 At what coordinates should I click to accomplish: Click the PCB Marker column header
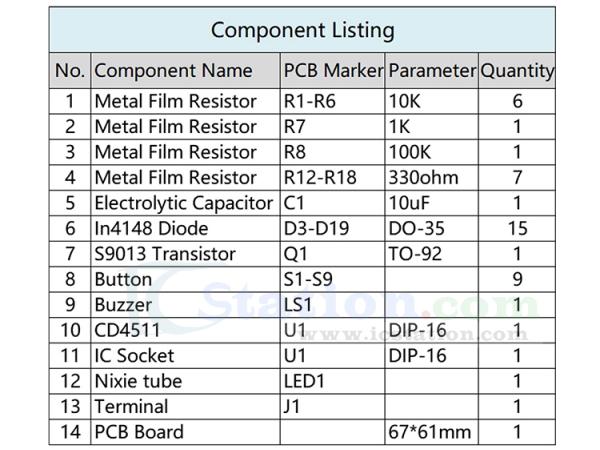(x=333, y=71)
